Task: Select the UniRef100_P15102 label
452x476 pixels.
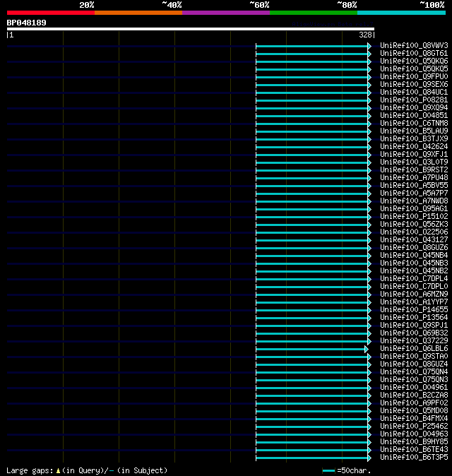Action: [x=414, y=216]
